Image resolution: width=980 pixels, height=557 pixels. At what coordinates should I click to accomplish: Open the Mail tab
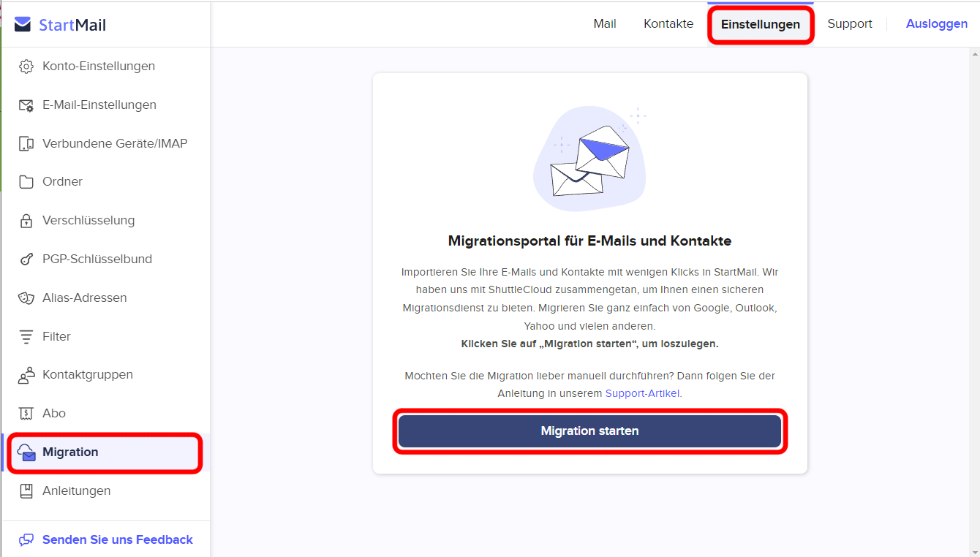click(x=605, y=24)
